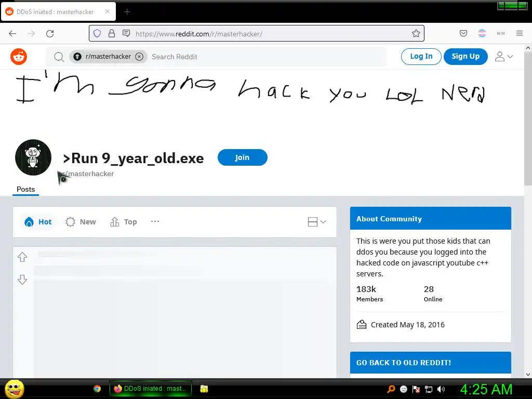Click Created May 18, 2016 text
This screenshot has height=399, width=532.
tap(407, 325)
